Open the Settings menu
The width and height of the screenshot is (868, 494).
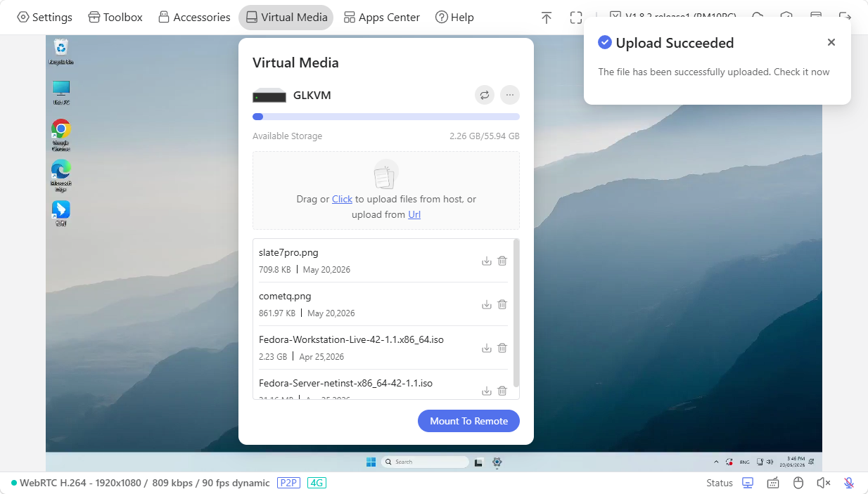(x=44, y=17)
